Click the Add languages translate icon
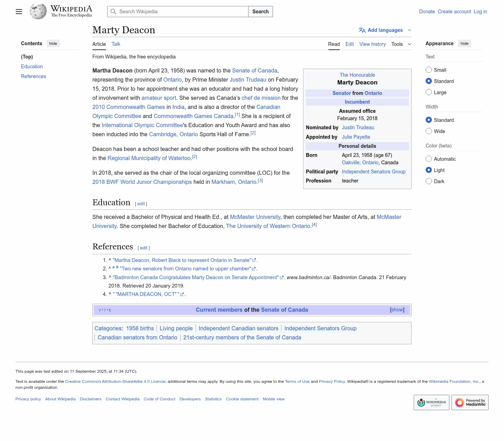The height and width of the screenshot is (441, 504). 362,30
